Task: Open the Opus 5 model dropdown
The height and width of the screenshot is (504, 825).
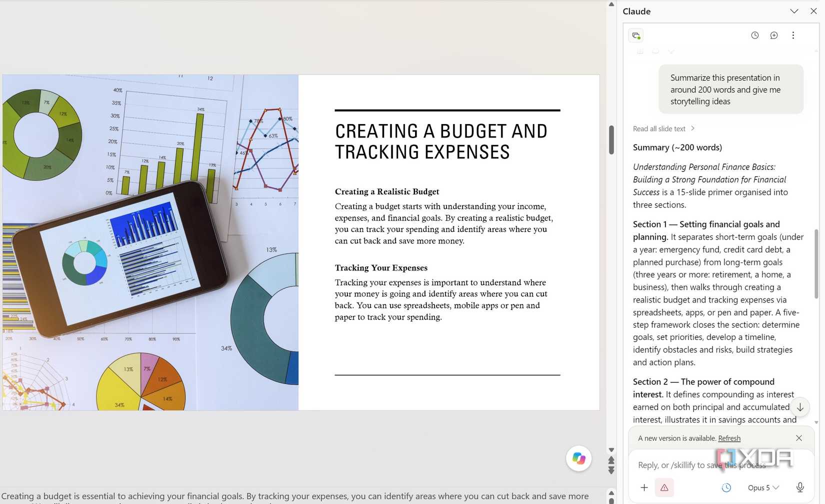Action: point(763,487)
